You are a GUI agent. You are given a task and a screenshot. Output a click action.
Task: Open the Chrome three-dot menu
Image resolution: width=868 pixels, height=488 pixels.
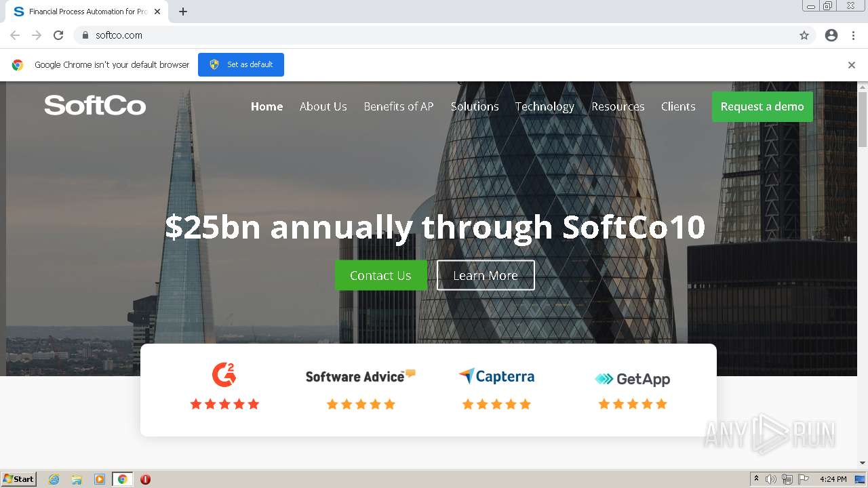tap(853, 35)
